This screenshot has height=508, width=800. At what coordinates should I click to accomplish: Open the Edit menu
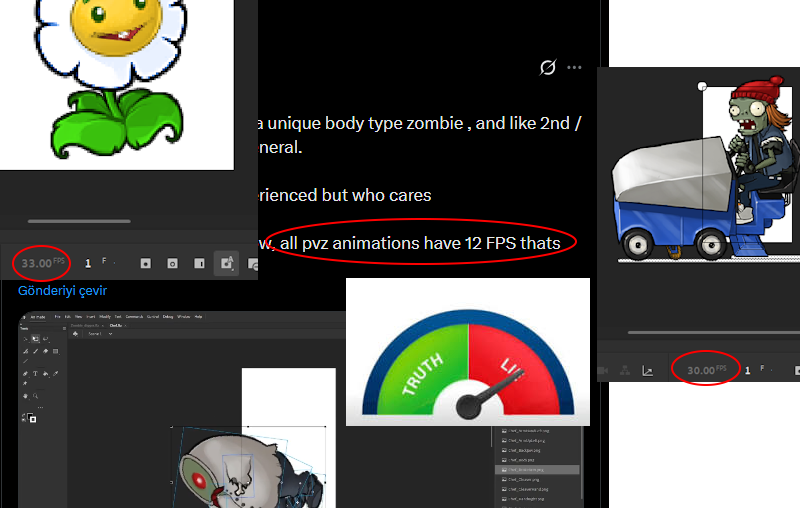point(67,317)
